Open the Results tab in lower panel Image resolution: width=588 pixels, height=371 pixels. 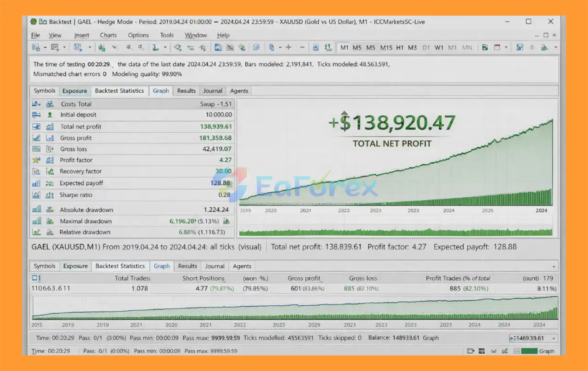[x=187, y=266]
